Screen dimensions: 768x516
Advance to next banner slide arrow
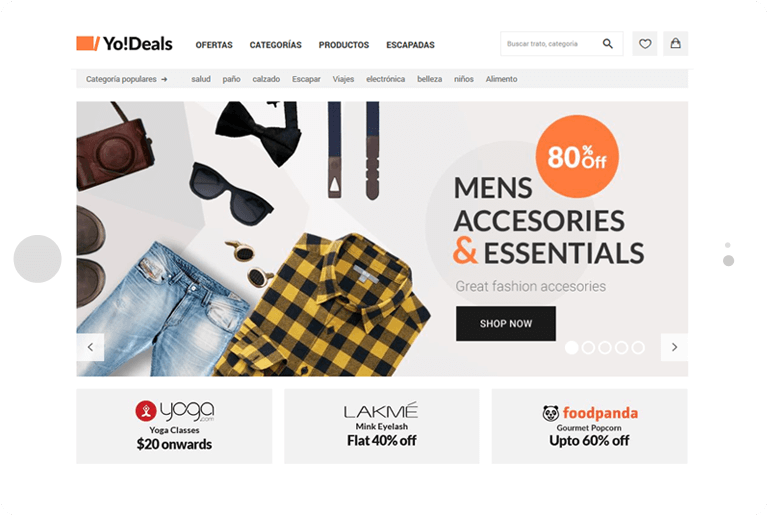[x=674, y=347]
